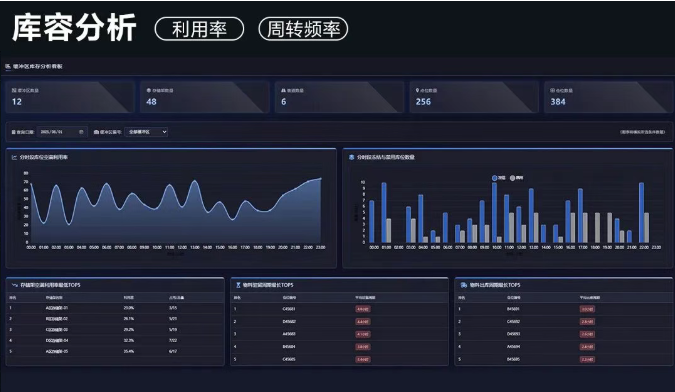Click the icon on the card showing 12
675x392 pixels.
pyautogui.click(x=14, y=90)
